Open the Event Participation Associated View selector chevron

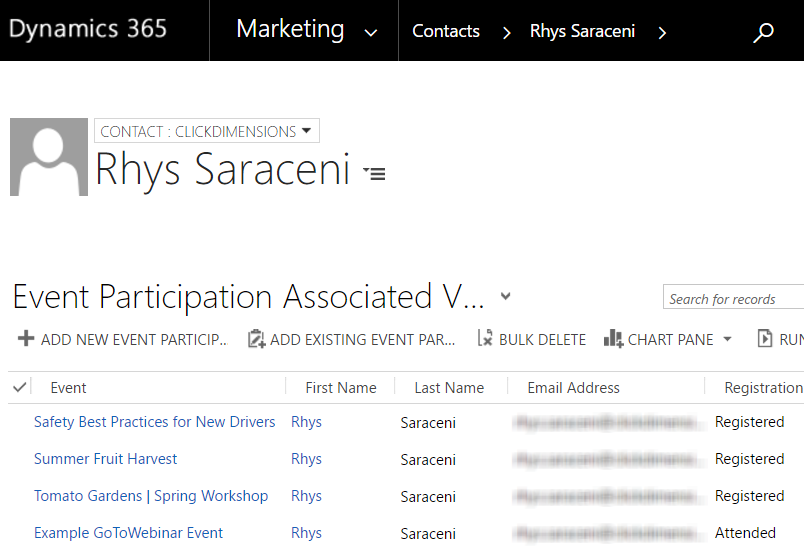point(506,296)
